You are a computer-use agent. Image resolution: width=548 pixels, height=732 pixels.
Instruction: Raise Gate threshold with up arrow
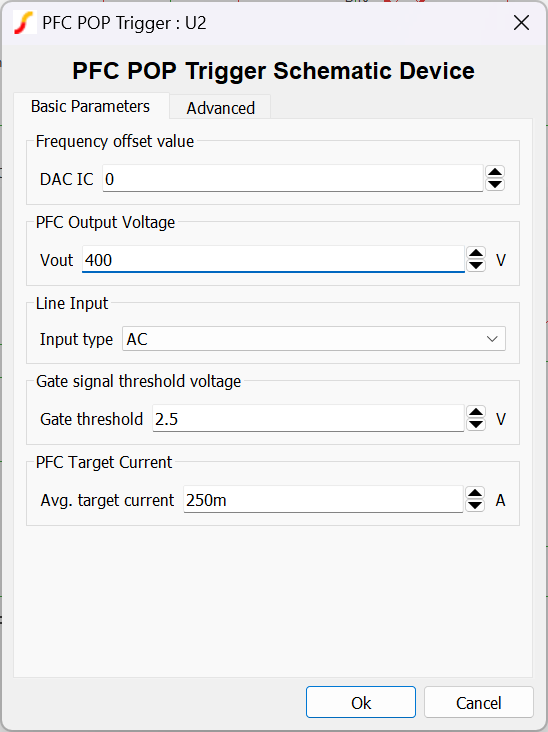(476, 413)
